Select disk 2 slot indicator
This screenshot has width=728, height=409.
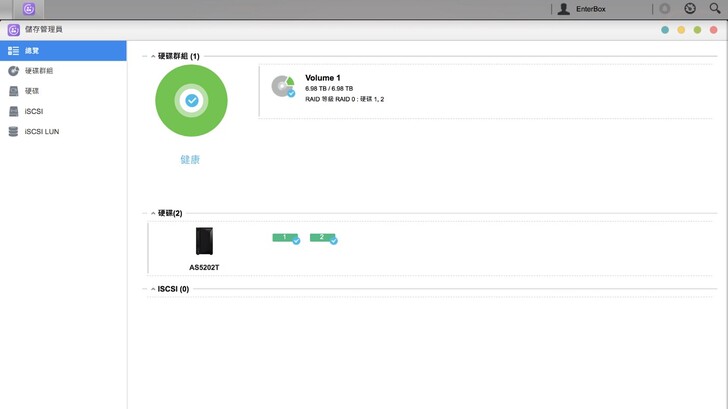323,238
